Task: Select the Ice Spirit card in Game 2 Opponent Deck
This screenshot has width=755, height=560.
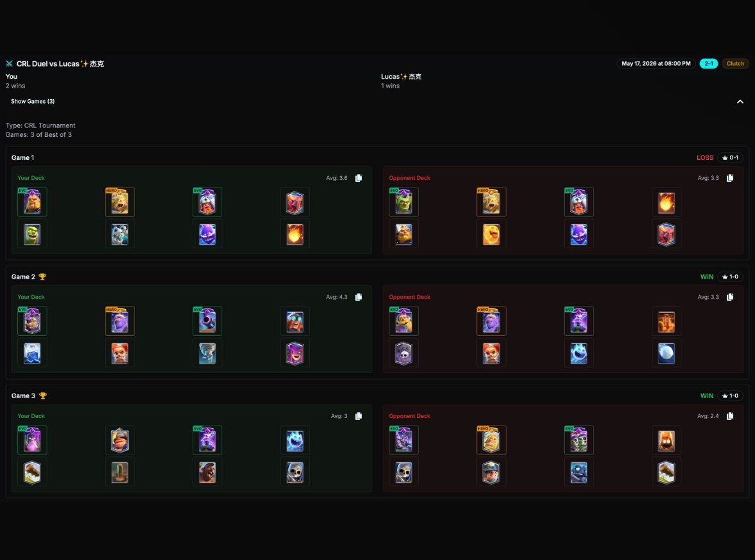Action: coord(579,353)
